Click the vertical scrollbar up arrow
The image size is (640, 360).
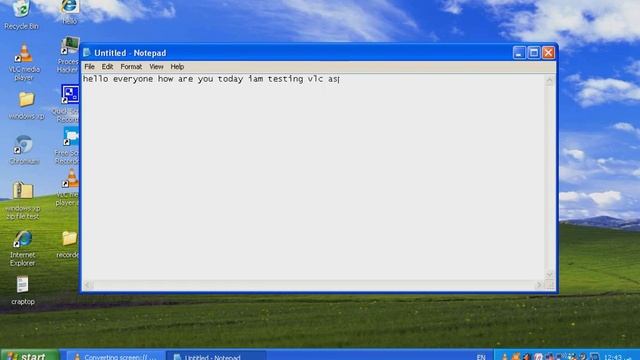pos(549,80)
